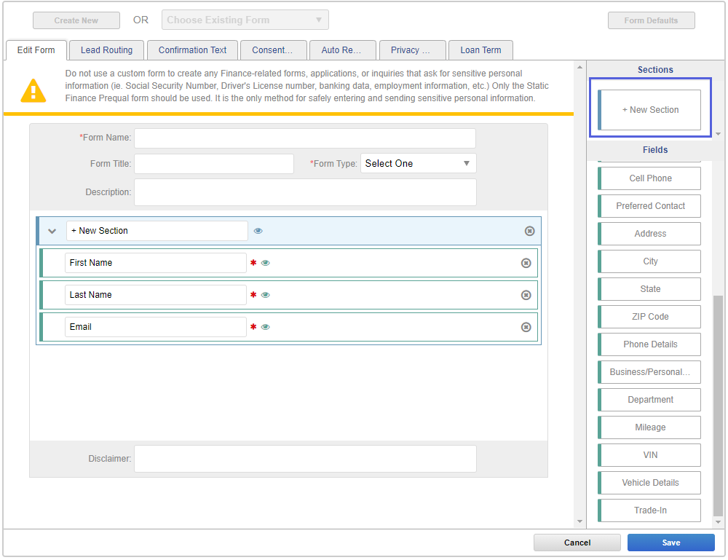Open the Confirmation Text tab
The width and height of the screenshot is (728, 560).
coord(192,50)
